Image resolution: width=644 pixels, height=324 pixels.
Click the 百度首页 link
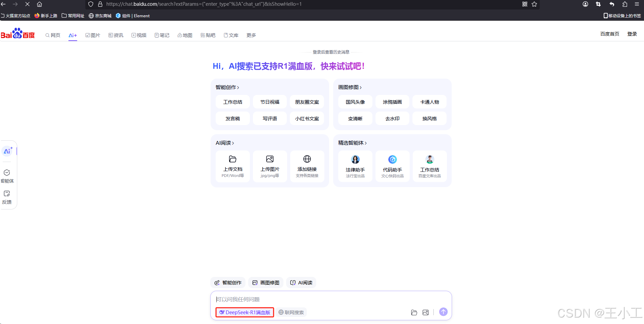(609, 34)
